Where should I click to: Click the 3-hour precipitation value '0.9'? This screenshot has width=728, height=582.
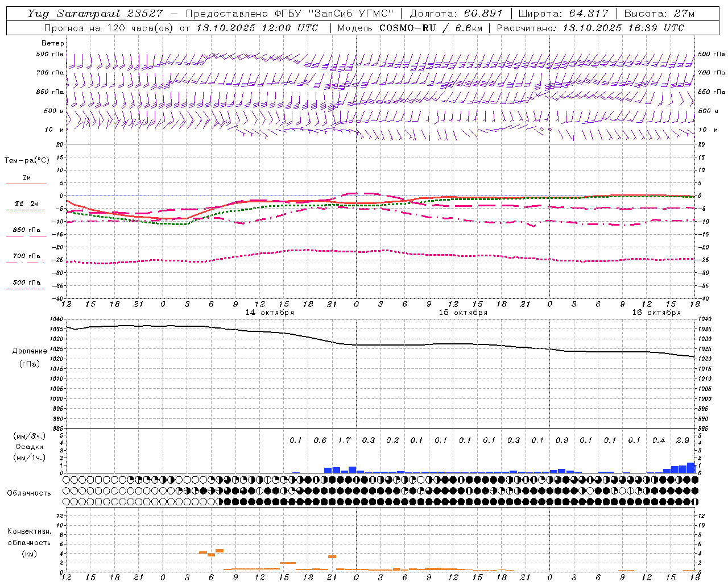tap(562, 440)
